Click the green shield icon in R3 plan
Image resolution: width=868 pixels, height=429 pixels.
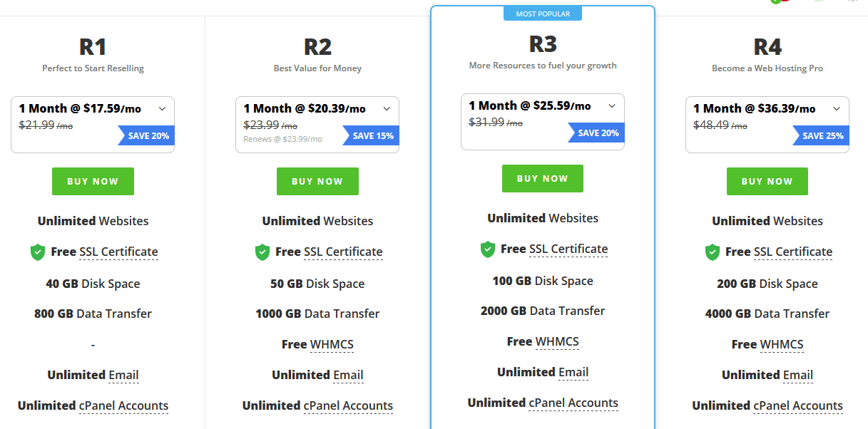(488, 249)
